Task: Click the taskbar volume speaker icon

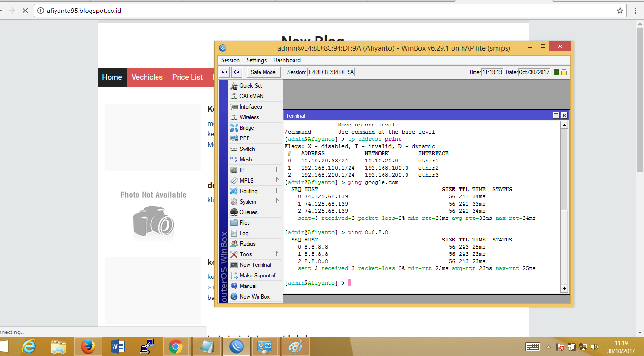Action: click(x=594, y=346)
